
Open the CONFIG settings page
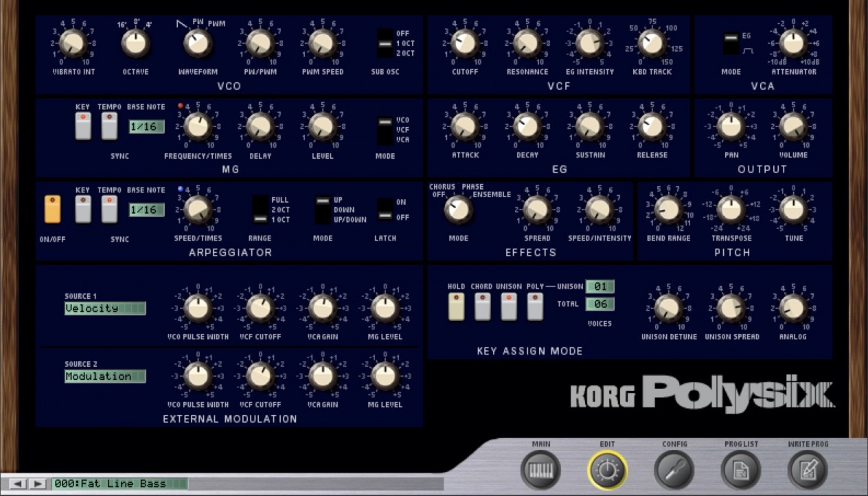pyautogui.click(x=674, y=471)
